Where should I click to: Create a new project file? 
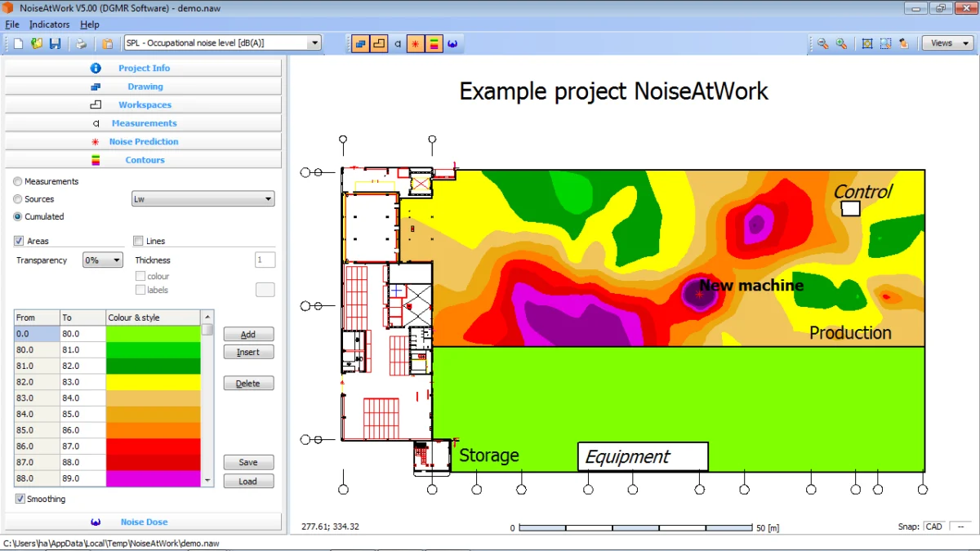[18, 43]
